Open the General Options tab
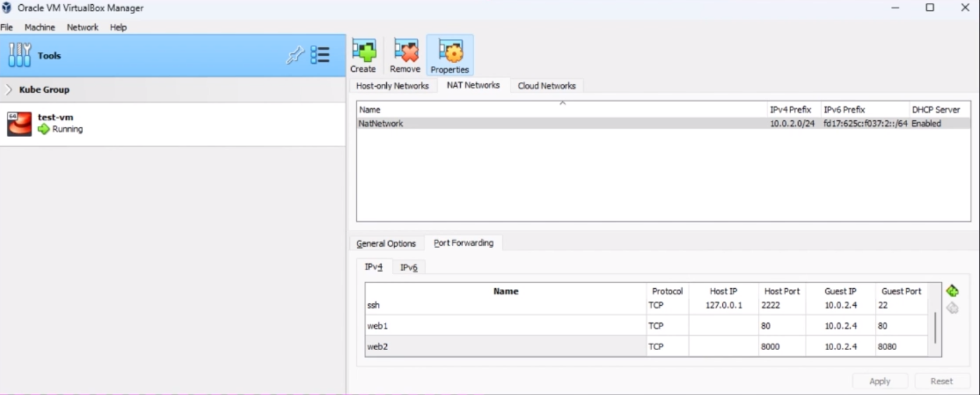Screen dimensions: 980x395 click(386, 243)
